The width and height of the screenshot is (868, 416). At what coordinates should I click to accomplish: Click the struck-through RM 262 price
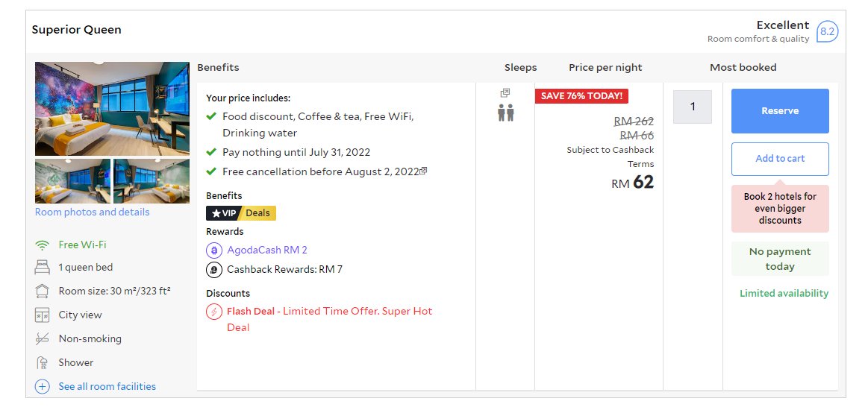[634, 122]
